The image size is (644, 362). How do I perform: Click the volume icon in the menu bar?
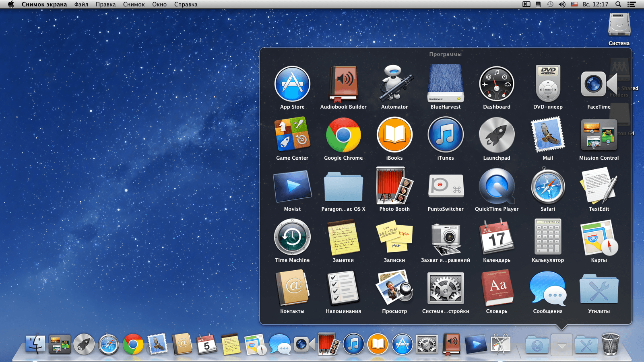[562, 4]
